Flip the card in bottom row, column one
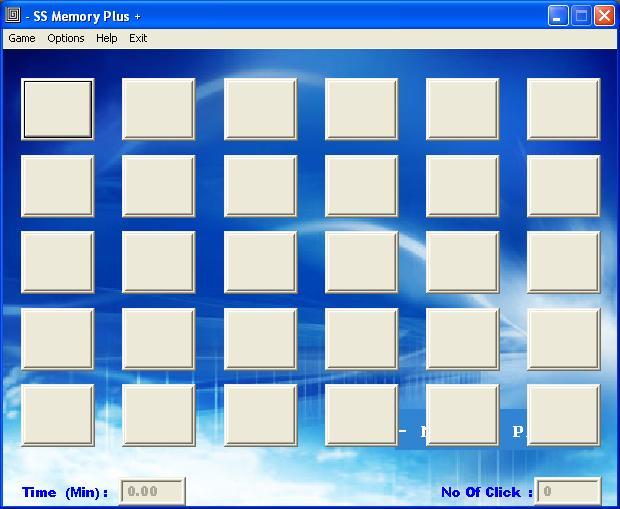This screenshot has width=620, height=509. 58,415
